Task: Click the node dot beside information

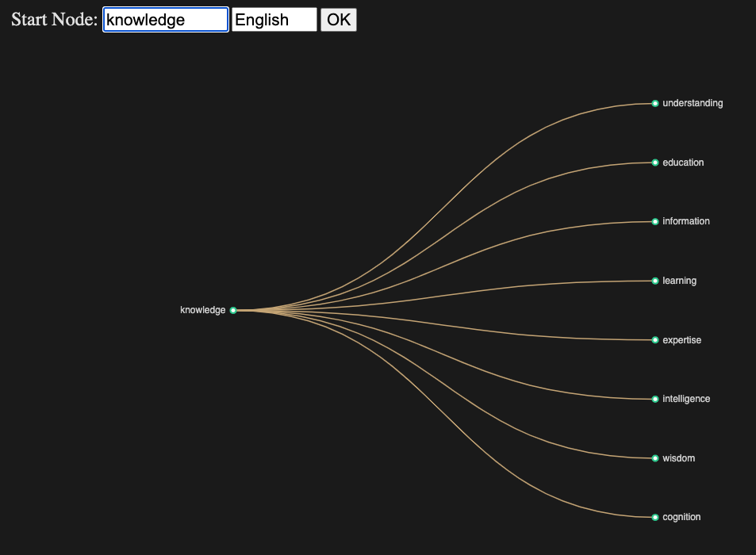Action: pyautogui.click(x=655, y=222)
